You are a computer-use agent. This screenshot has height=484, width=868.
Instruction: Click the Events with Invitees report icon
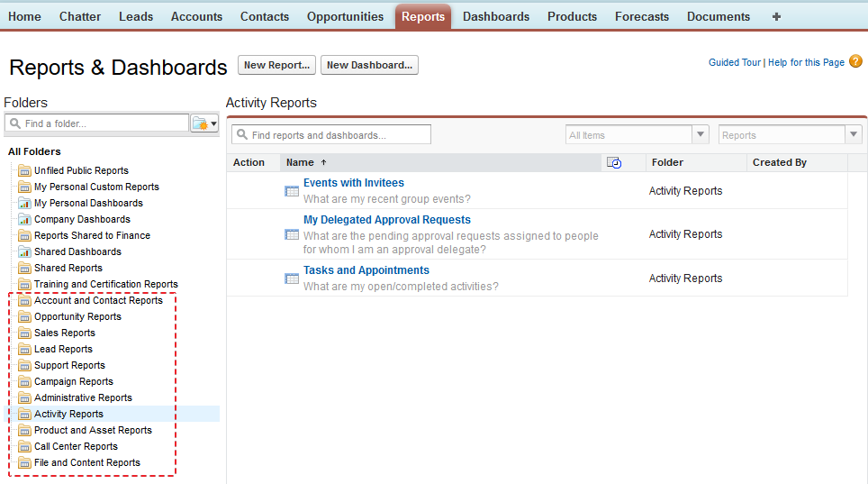pyautogui.click(x=292, y=191)
